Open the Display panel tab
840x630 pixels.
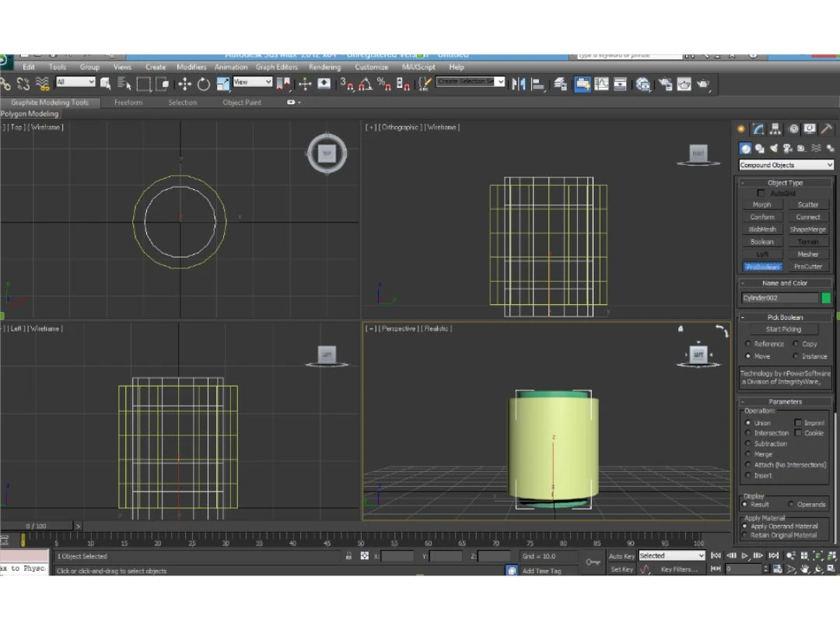point(810,128)
